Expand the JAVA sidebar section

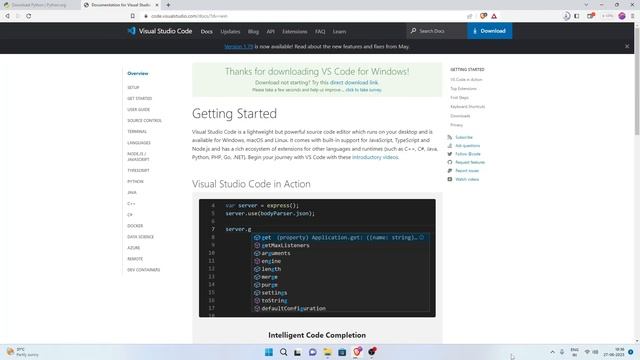pos(132,193)
